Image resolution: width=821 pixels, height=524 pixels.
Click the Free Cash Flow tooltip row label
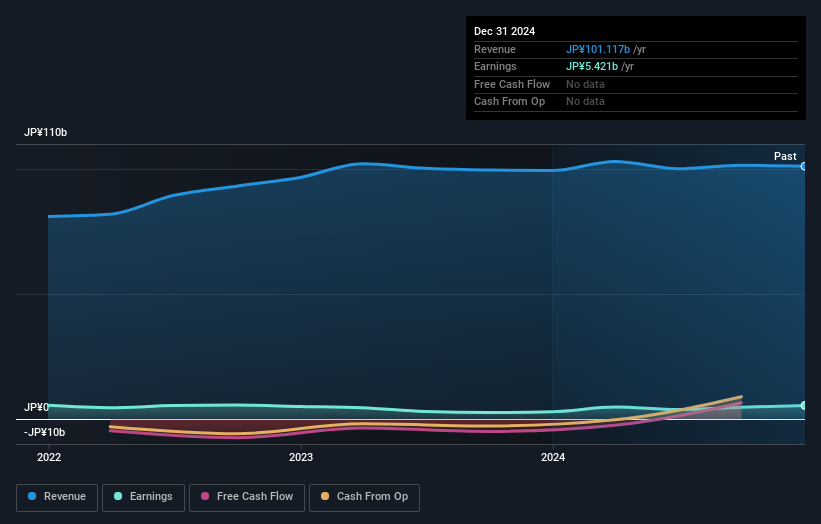[512, 84]
